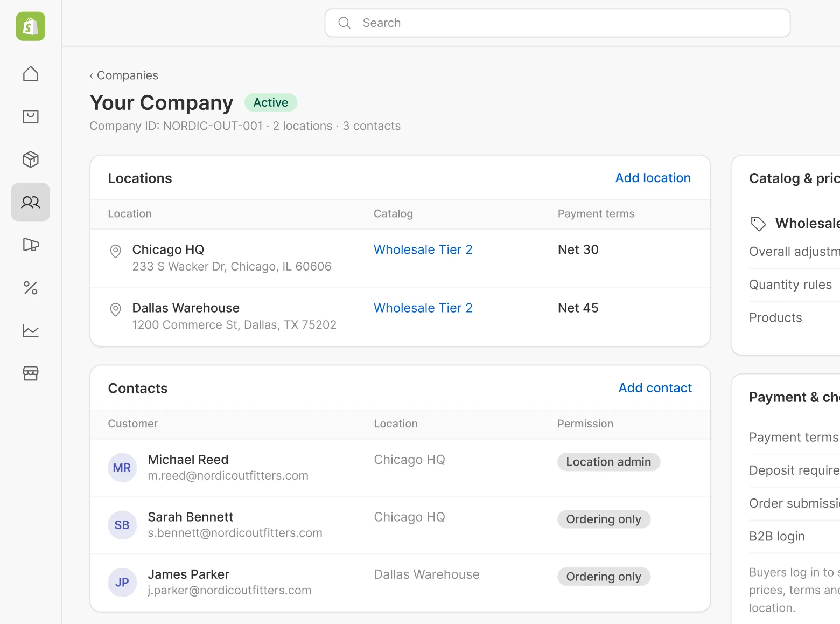
Task: Click the address 1200 Commerce St, Dallas
Action: [234, 324]
